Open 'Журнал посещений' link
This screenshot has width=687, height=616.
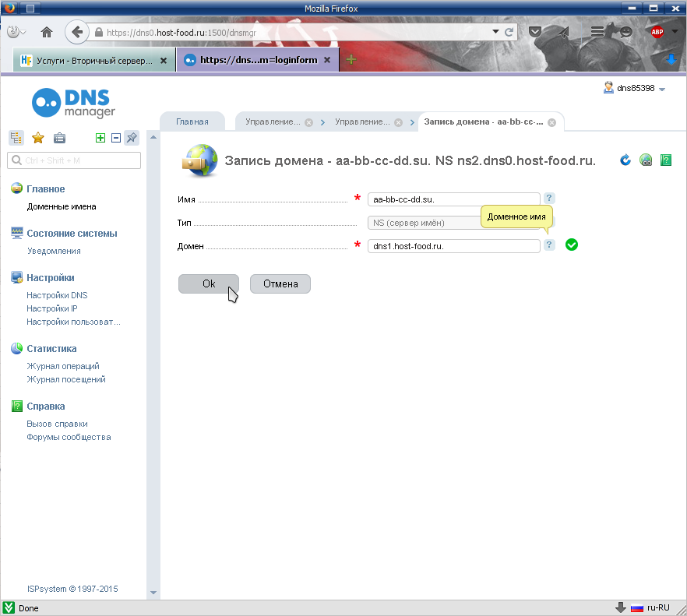(x=66, y=379)
